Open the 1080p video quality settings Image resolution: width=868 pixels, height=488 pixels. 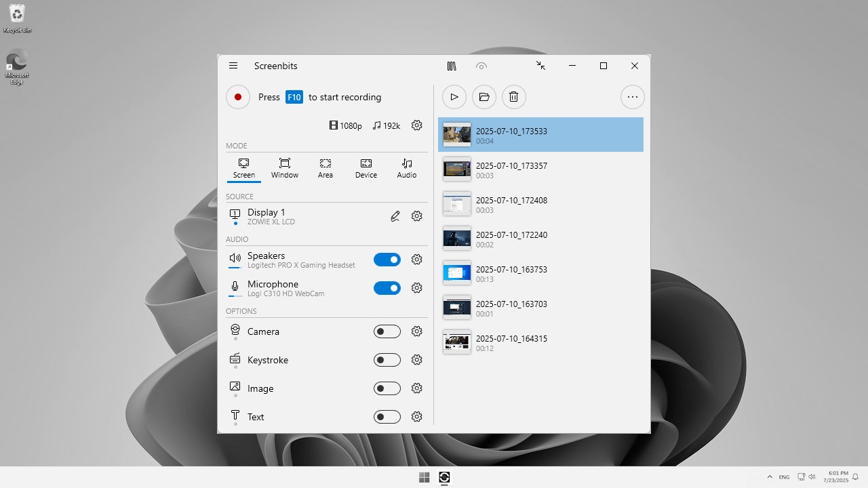tap(346, 125)
